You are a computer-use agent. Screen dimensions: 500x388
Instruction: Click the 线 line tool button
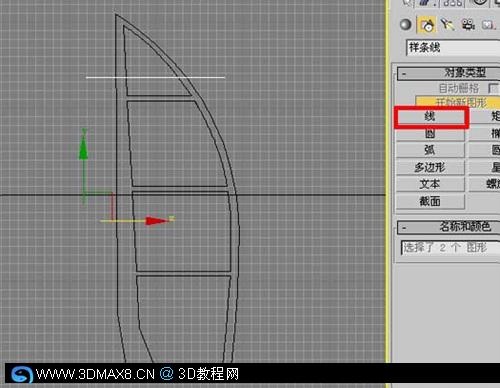tap(430, 117)
